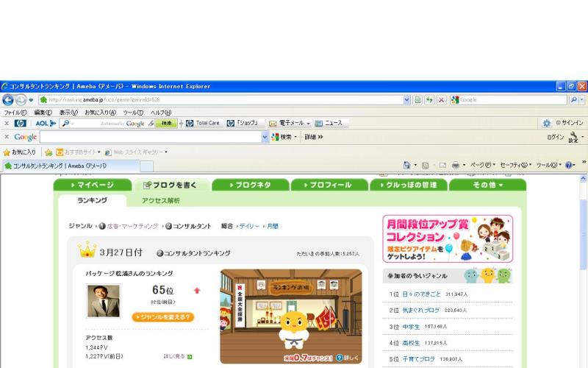Click the red Stop loading icon
588x368 pixels.
point(441,99)
